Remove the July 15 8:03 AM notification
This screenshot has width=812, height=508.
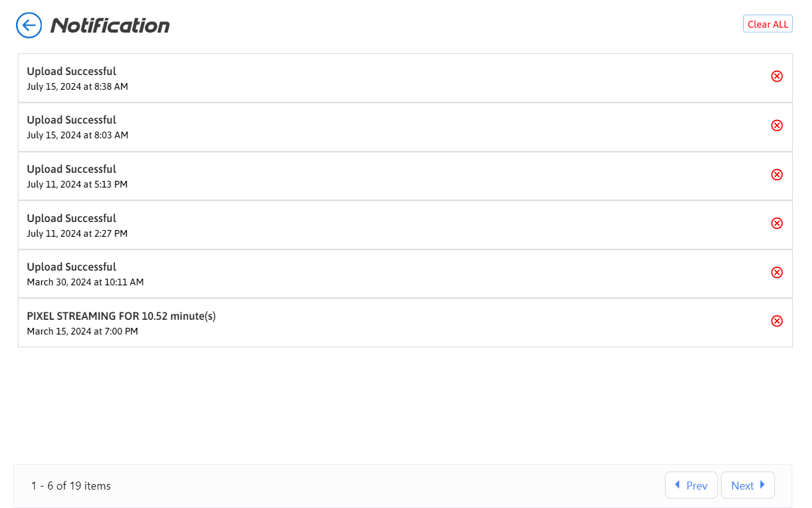click(x=776, y=125)
